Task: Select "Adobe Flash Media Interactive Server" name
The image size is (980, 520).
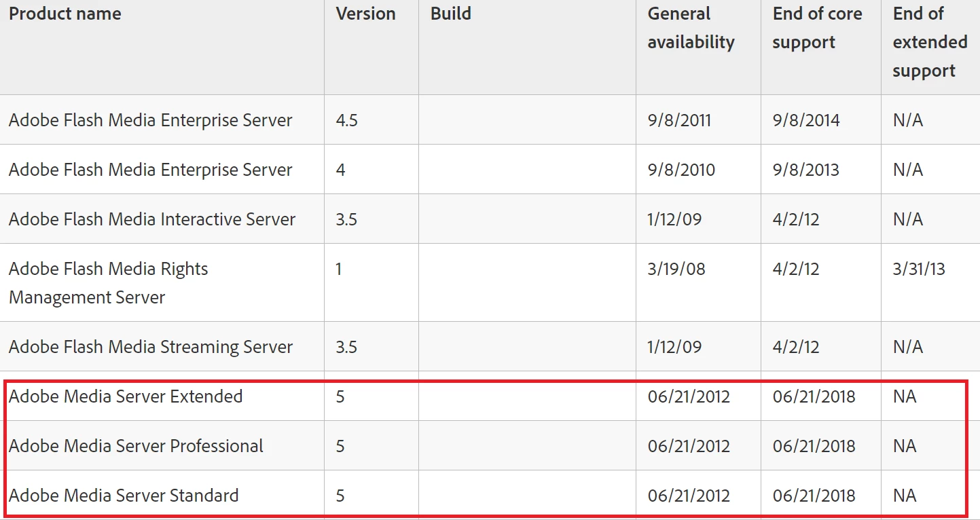Action: point(152,219)
